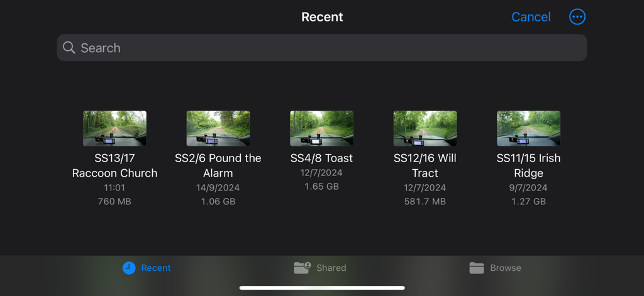Open SS13/17 Raccoon Church video thumbnail
The width and height of the screenshot is (644, 296).
(114, 128)
